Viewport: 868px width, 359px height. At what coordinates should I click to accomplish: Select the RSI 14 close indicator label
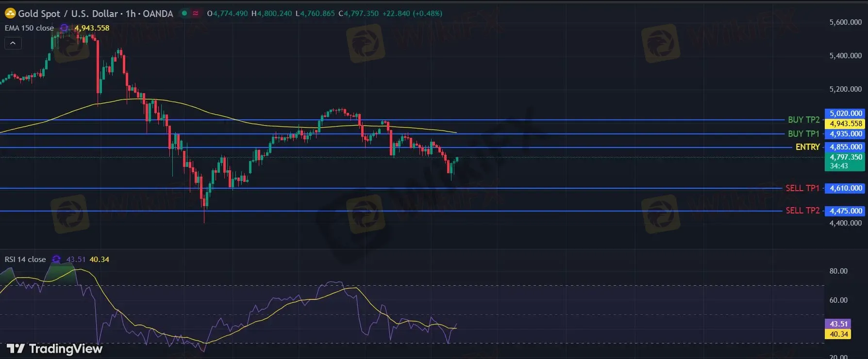coord(25,260)
